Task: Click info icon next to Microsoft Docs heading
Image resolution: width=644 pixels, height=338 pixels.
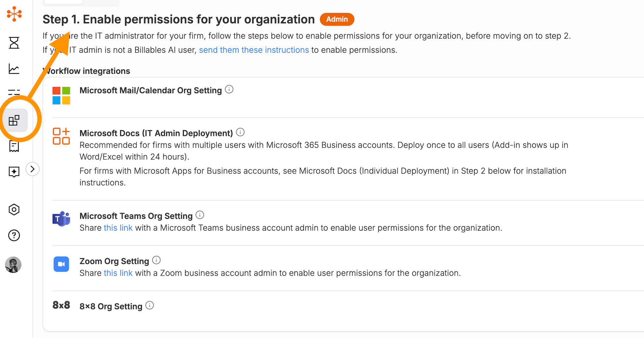Action: (x=240, y=132)
